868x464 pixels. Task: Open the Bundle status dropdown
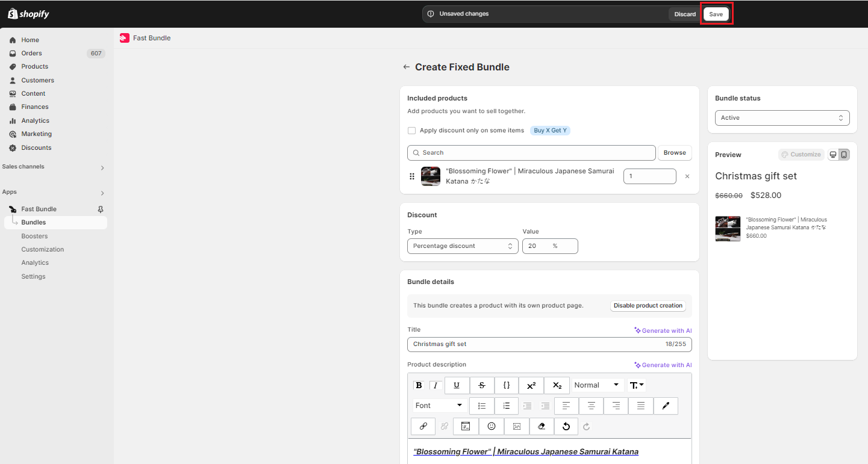(782, 118)
